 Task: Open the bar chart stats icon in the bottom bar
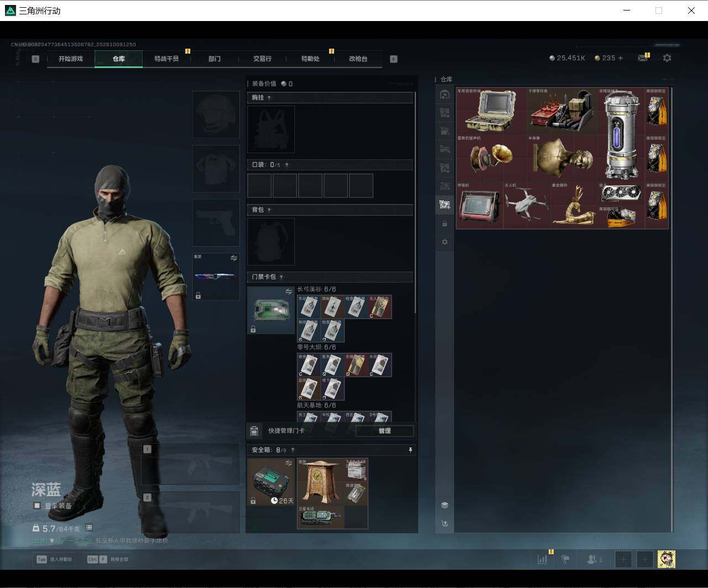[x=542, y=559]
